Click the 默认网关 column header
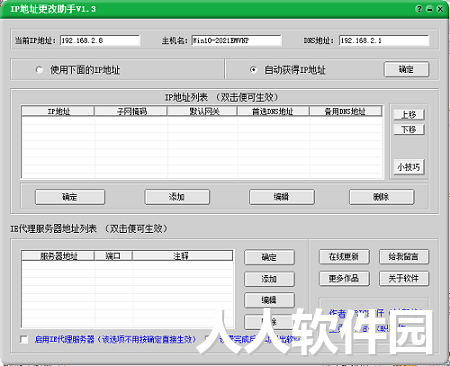450x366 pixels. click(x=202, y=111)
